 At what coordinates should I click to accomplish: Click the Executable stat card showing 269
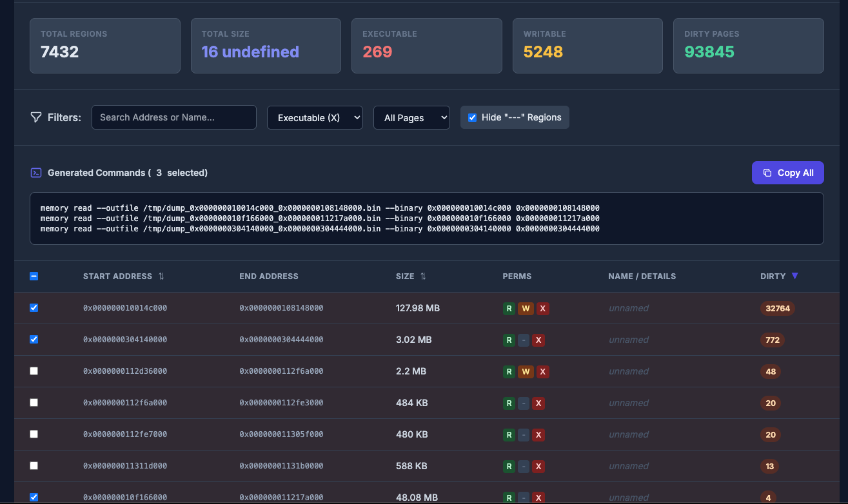click(x=426, y=46)
